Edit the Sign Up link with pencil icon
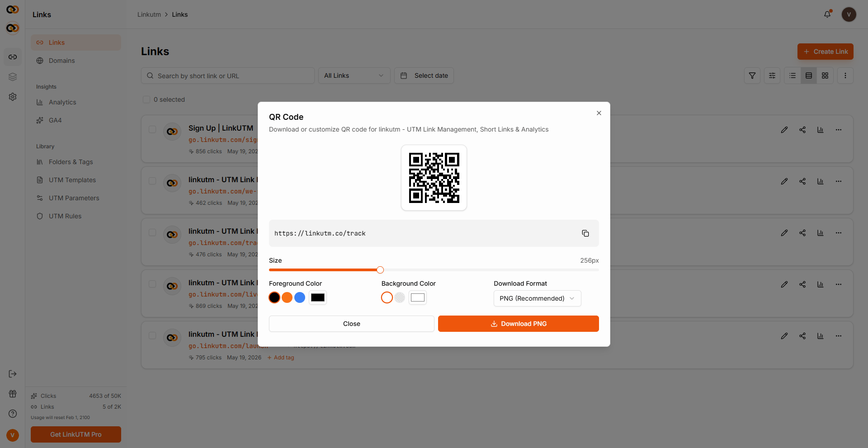The height and width of the screenshot is (448, 868). coord(784,130)
